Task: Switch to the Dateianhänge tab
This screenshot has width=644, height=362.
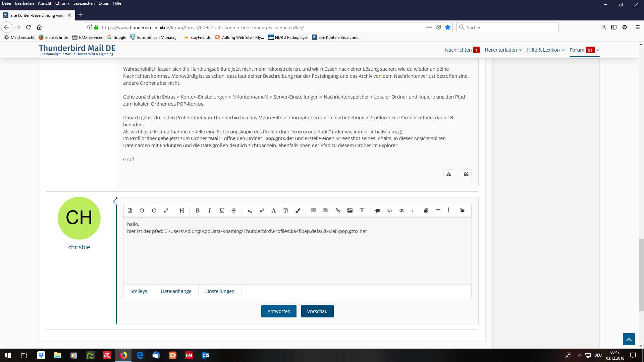Action: pyautogui.click(x=176, y=291)
